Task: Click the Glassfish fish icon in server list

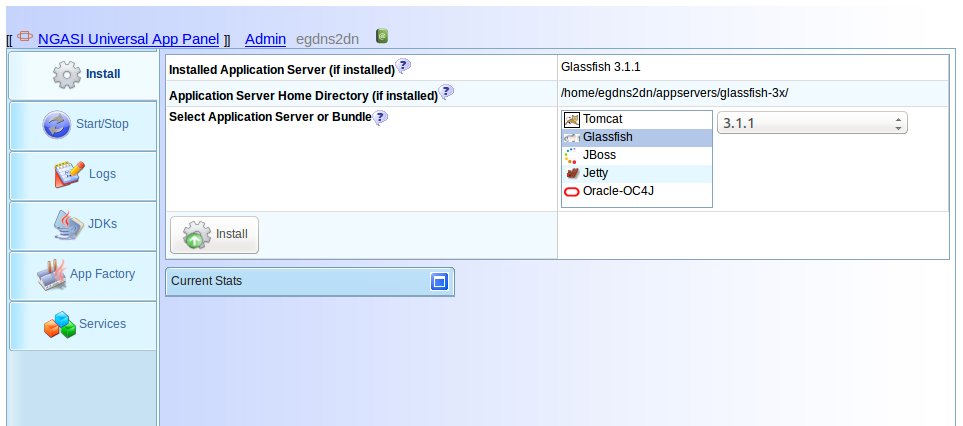Action: coord(572,138)
